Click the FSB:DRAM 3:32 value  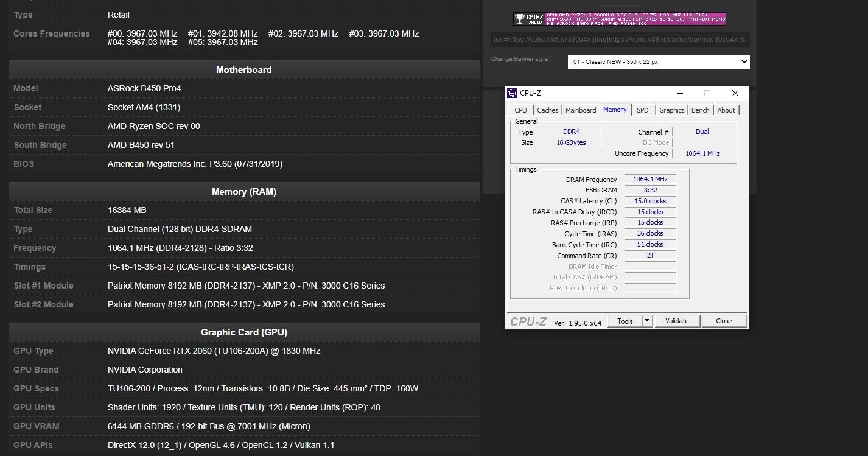click(650, 190)
